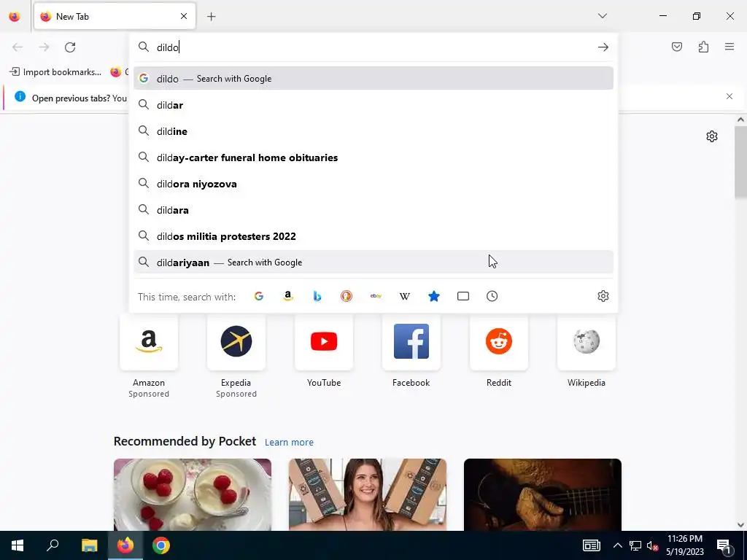747x560 pixels.
Task: Search this time with Amazon icon
Action: click(287, 296)
